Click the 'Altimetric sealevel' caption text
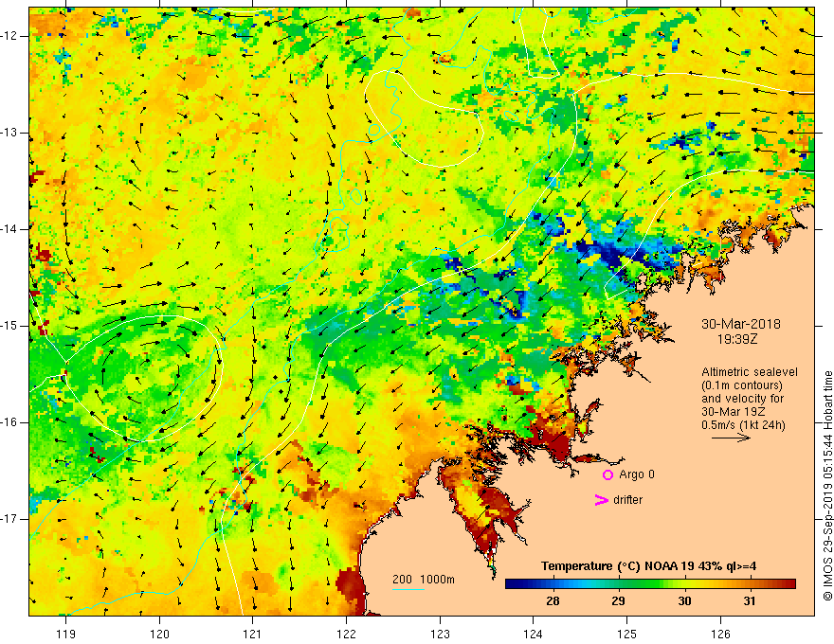This screenshot has width=834, height=644. click(749, 372)
